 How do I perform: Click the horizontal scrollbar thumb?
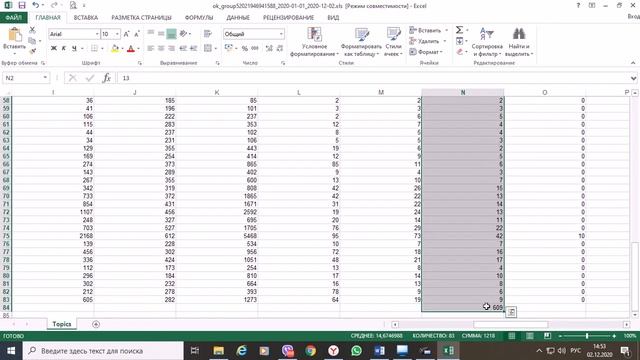tap(511, 324)
